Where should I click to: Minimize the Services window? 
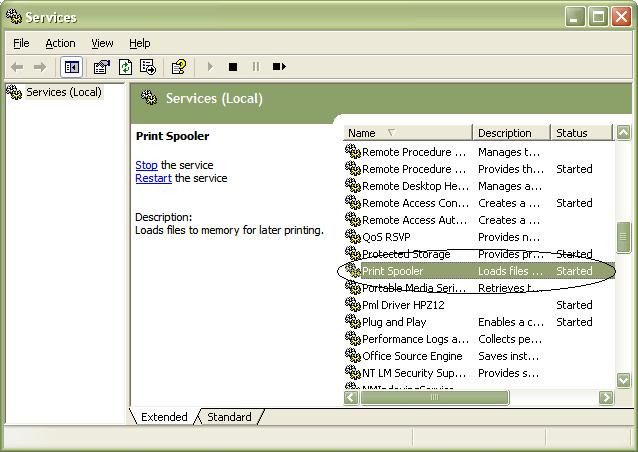tap(575, 17)
